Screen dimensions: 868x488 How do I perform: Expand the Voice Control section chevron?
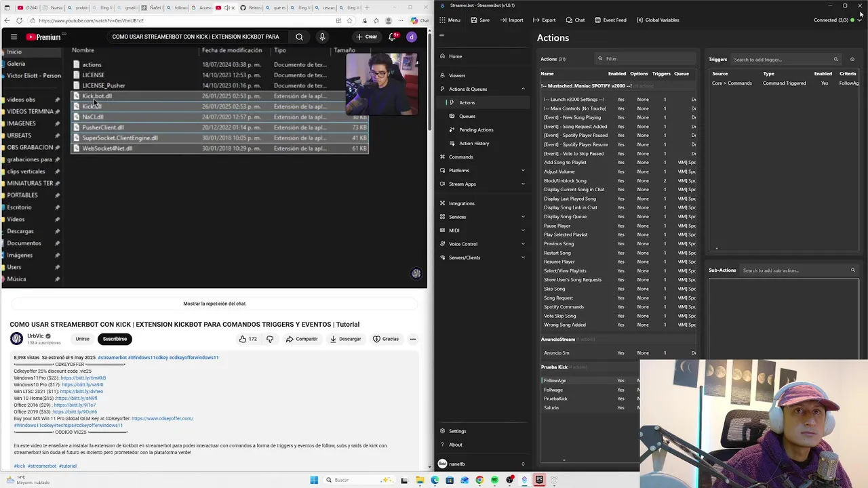[523, 244]
